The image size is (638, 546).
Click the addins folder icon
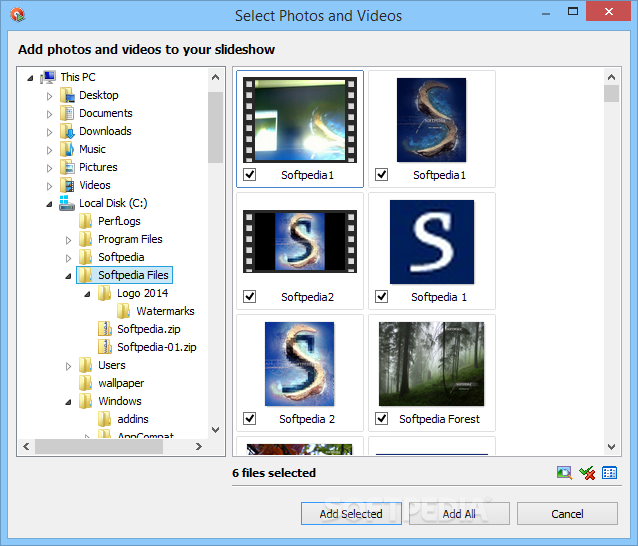pyautogui.click(x=105, y=419)
